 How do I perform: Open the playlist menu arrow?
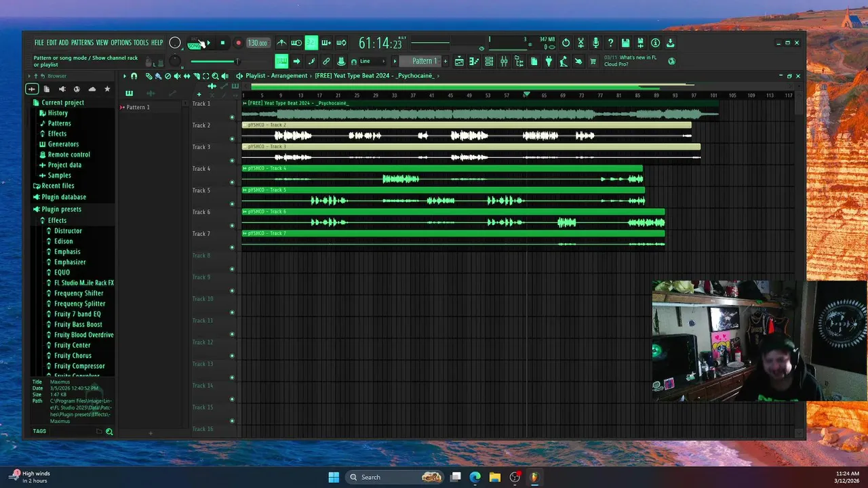click(x=125, y=76)
